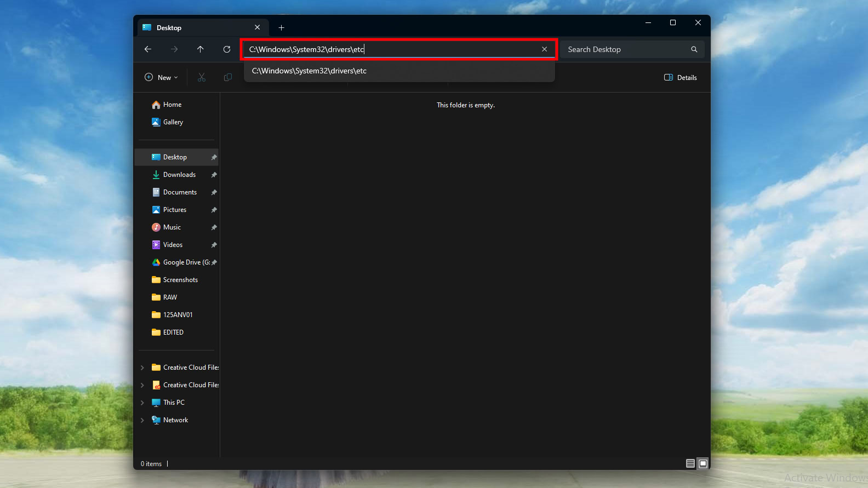Image resolution: width=868 pixels, height=488 pixels.
Task: Clear the address bar text
Action: (545, 49)
